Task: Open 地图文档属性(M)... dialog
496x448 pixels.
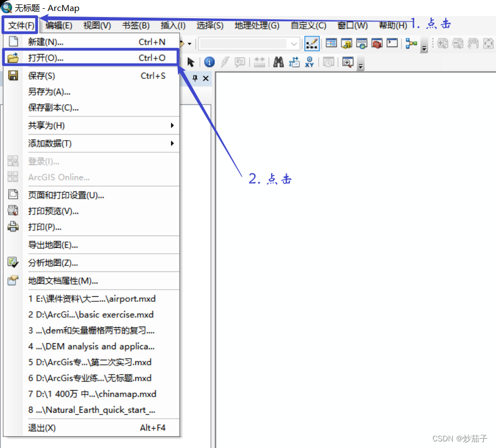Action: 91,281
